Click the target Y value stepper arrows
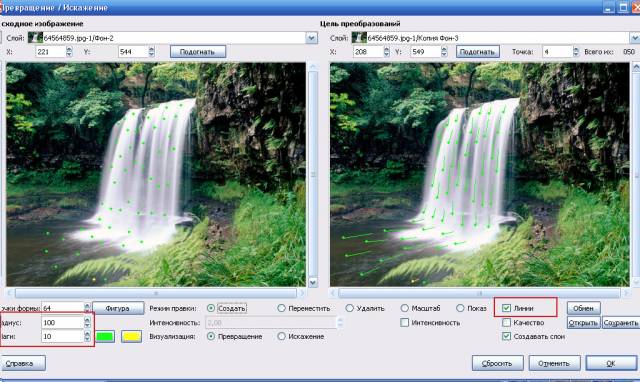Viewport: 640px width, 382px height. pos(444,51)
